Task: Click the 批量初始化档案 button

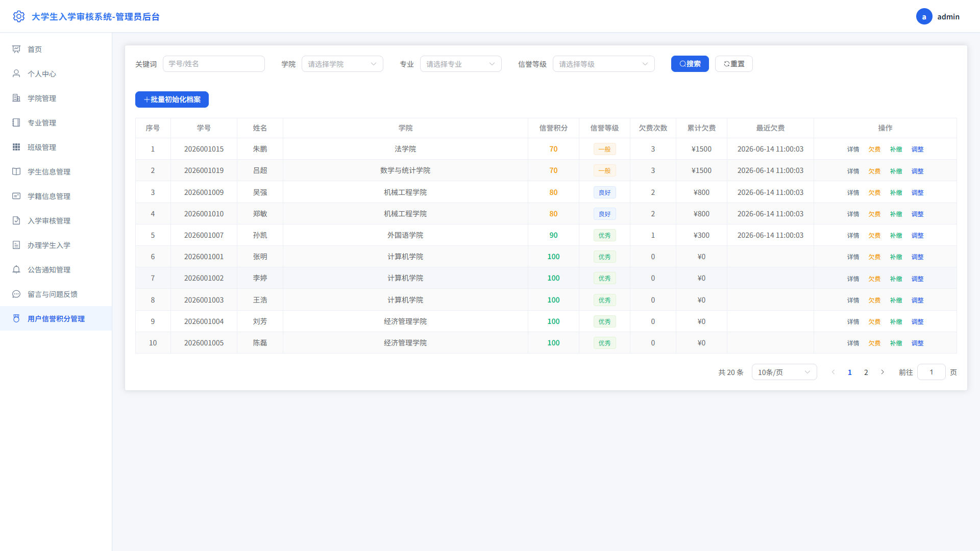Action: pyautogui.click(x=172, y=99)
